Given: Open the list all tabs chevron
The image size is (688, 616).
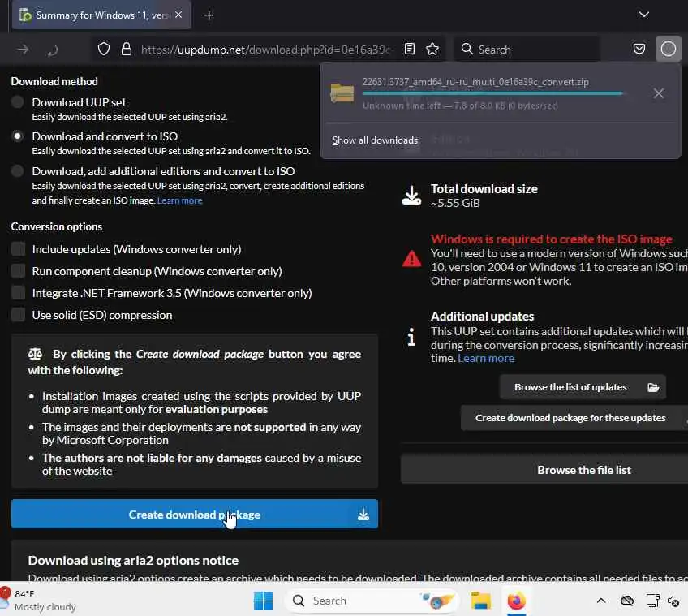Looking at the screenshot, I should click(x=643, y=15).
